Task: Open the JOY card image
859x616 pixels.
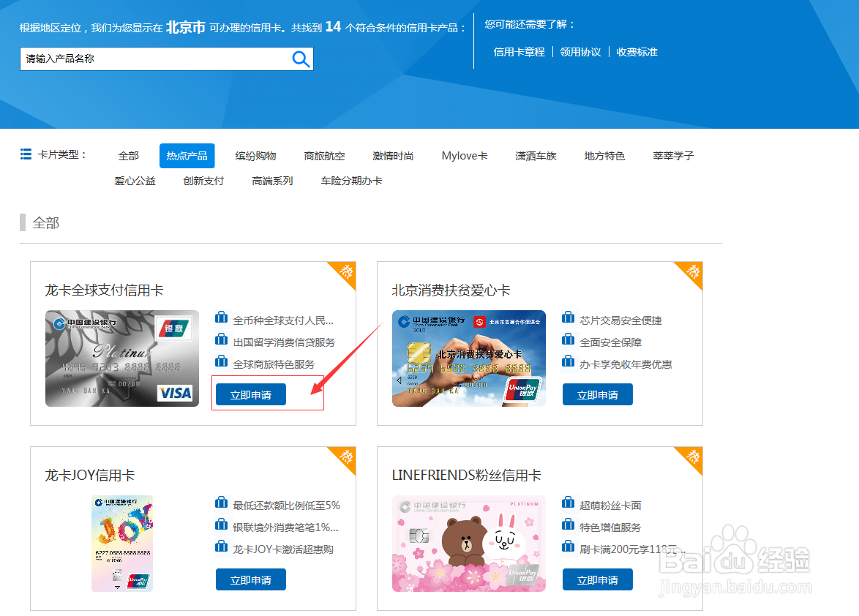Action: (122, 544)
